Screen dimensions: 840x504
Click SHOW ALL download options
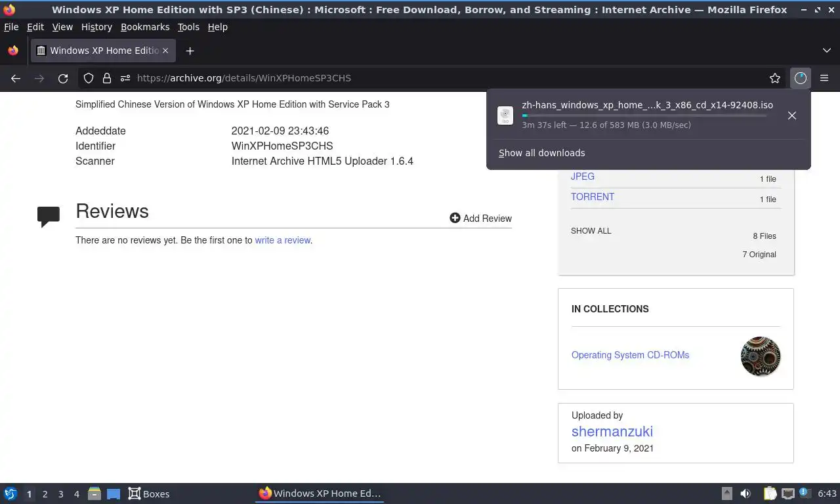click(x=591, y=231)
